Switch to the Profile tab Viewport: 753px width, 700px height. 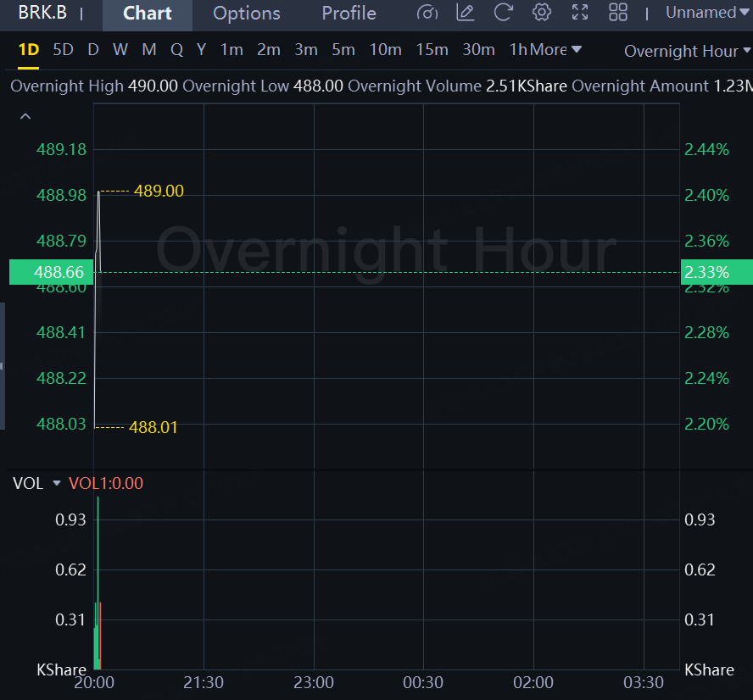pyautogui.click(x=349, y=14)
